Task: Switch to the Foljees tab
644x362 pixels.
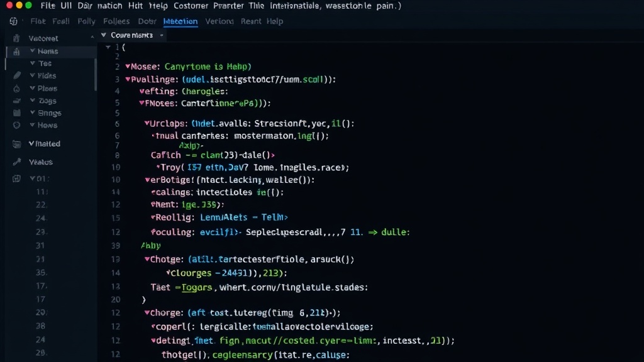Action: click(116, 21)
